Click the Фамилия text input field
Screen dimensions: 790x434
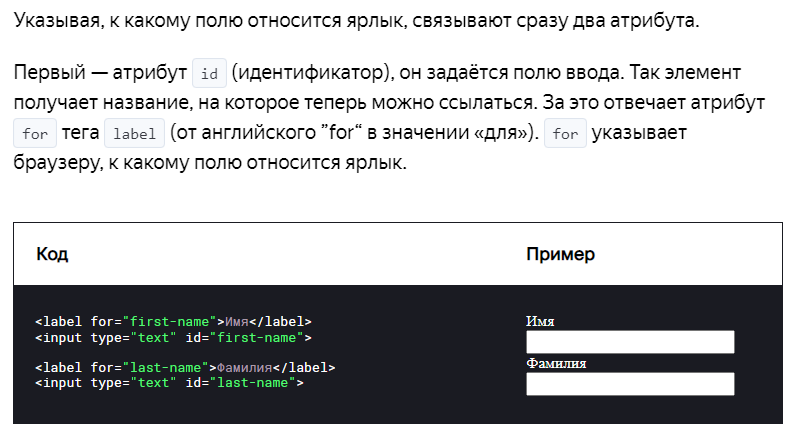click(x=630, y=384)
